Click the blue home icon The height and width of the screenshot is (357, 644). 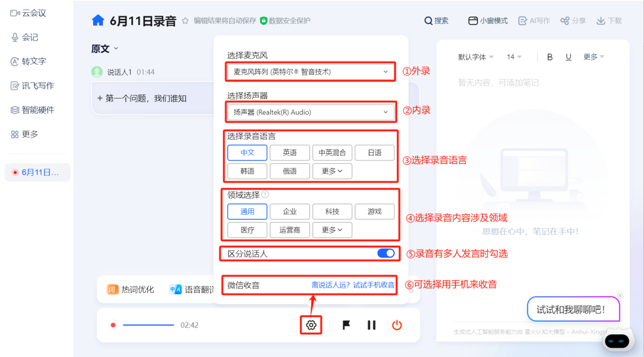click(x=98, y=20)
